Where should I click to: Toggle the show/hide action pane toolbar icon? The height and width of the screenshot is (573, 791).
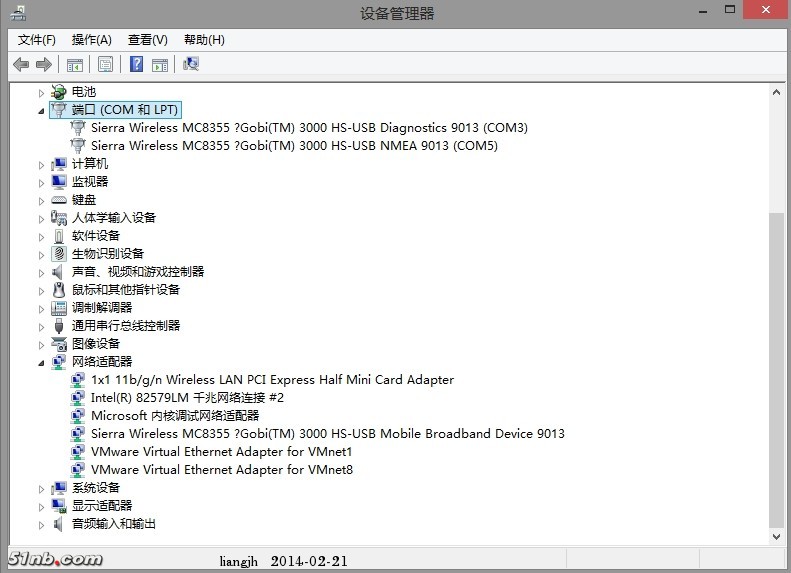click(x=159, y=65)
